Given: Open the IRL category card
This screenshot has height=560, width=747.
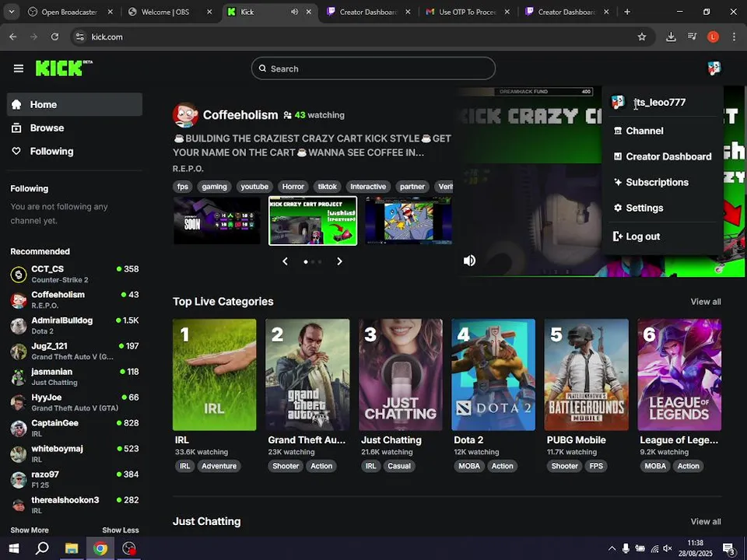Looking at the screenshot, I should pyautogui.click(x=215, y=375).
